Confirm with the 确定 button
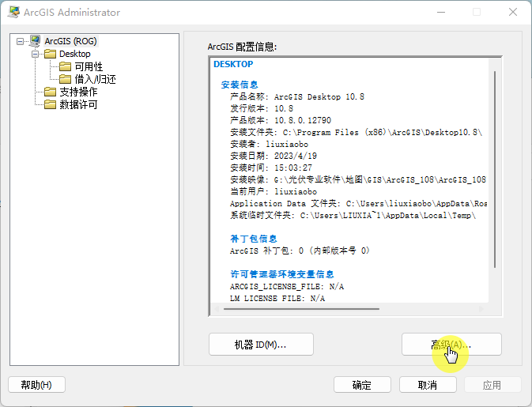 coord(362,385)
